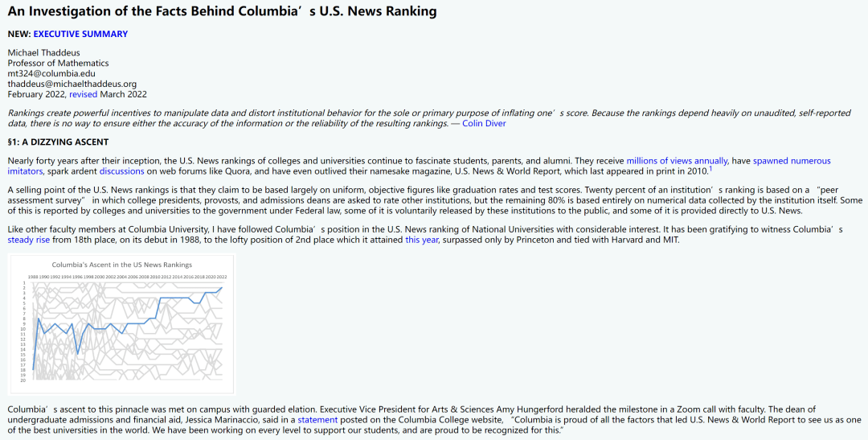The image size is (868, 440).
Task: Open the EXECUTIVE SUMMARY link
Action: click(80, 34)
